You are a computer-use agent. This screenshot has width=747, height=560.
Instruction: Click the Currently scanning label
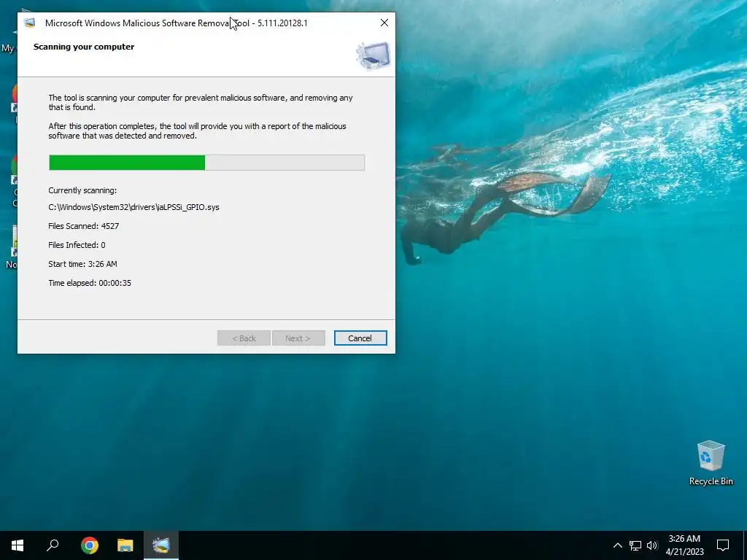tap(82, 190)
